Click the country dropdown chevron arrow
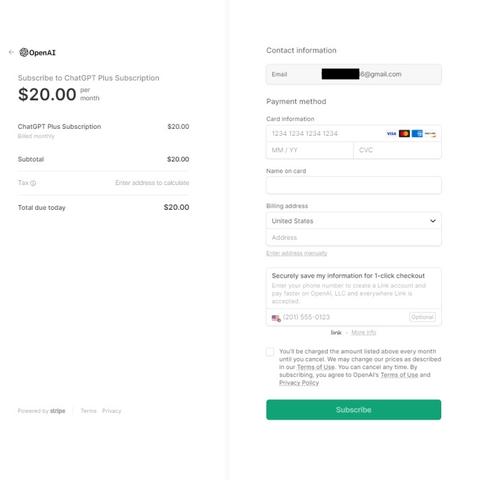The image size is (480, 480). 433,221
